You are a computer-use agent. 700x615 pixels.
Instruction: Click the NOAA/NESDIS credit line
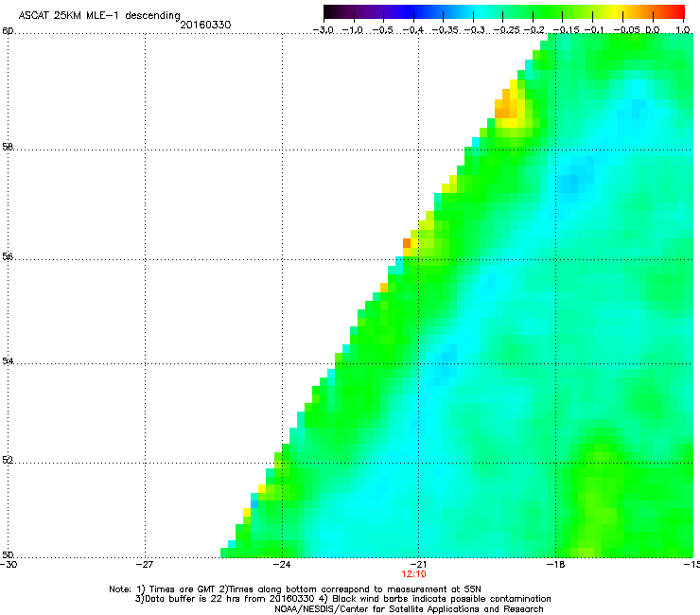[x=409, y=609]
